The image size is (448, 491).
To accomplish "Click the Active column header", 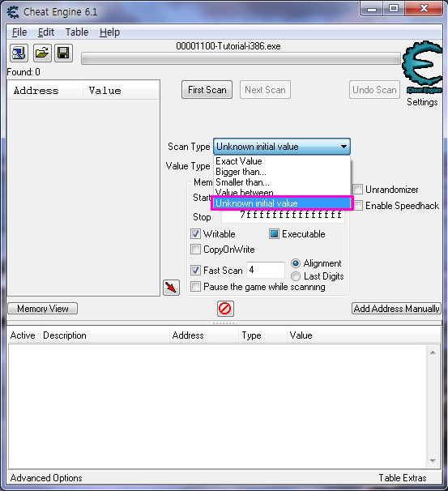I will [23, 335].
